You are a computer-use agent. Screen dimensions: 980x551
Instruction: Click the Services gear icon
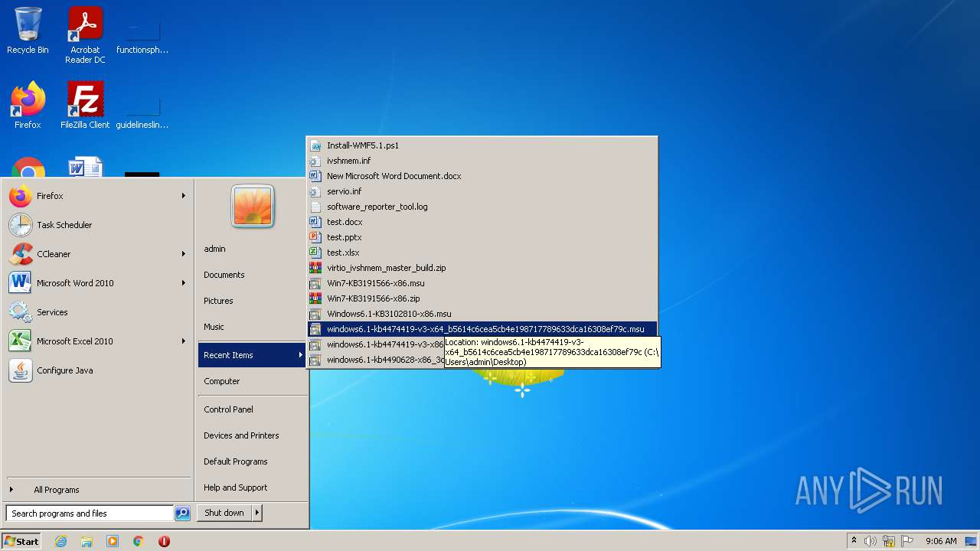(21, 312)
